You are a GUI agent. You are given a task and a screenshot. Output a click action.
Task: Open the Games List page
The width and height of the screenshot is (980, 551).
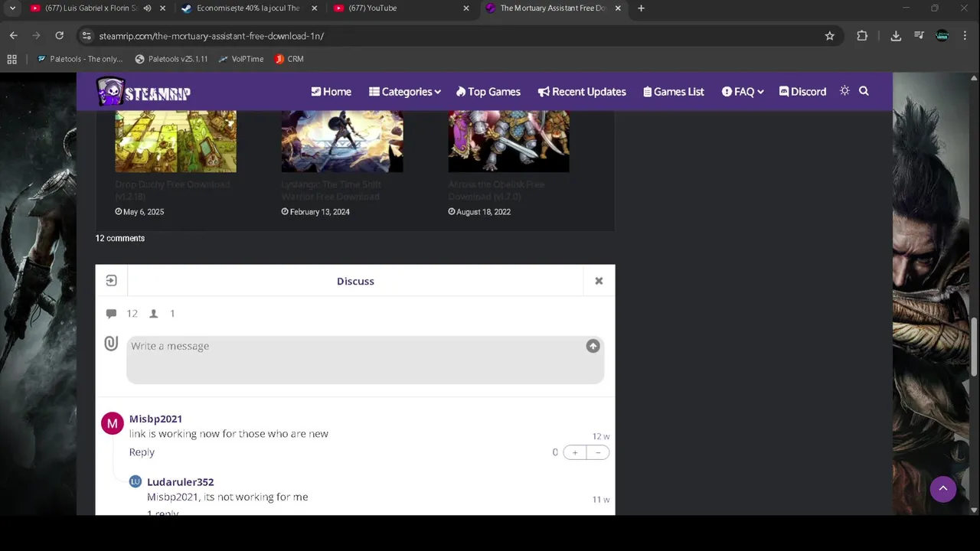674,92
